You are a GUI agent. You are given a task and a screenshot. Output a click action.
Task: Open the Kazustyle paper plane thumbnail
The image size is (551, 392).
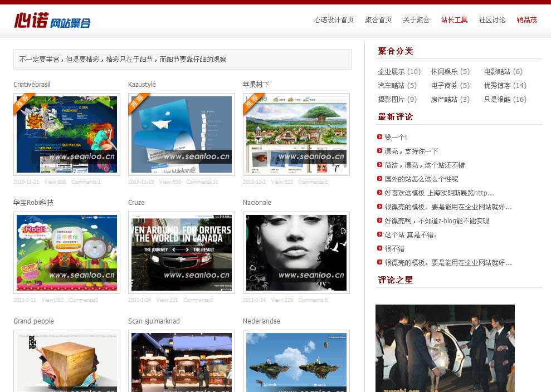pyautogui.click(x=181, y=135)
